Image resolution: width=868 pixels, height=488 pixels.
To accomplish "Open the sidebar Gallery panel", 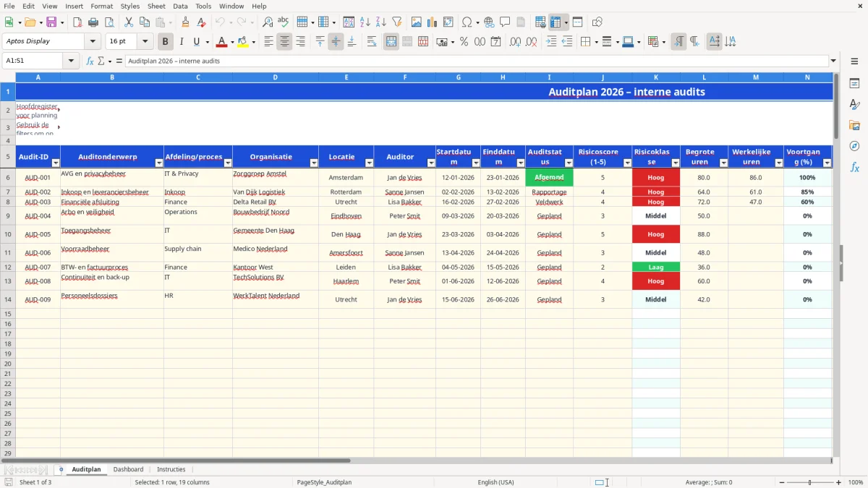I will point(854,125).
